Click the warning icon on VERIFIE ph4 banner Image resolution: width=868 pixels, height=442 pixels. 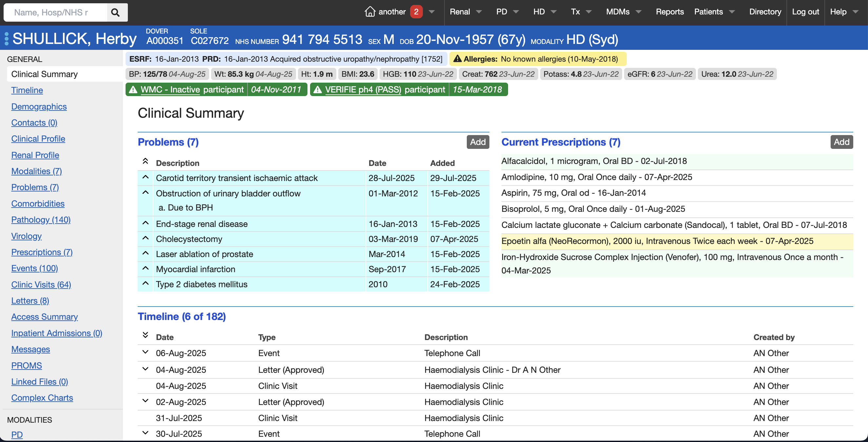[318, 89]
